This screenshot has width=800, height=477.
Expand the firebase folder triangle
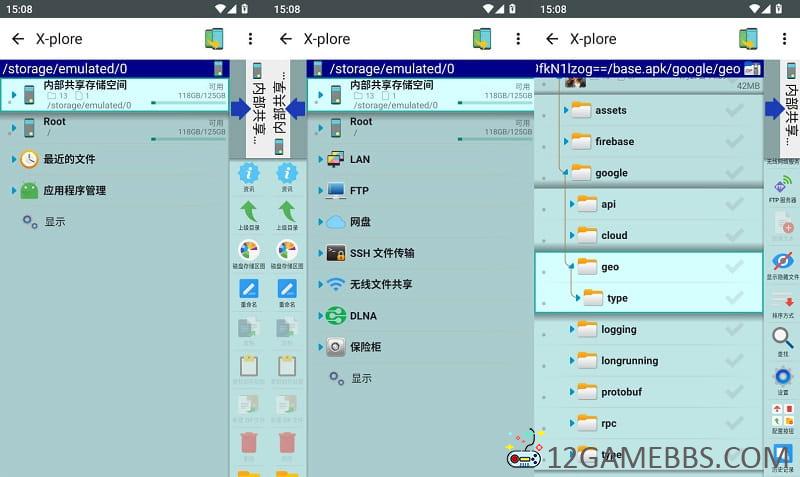(566, 141)
